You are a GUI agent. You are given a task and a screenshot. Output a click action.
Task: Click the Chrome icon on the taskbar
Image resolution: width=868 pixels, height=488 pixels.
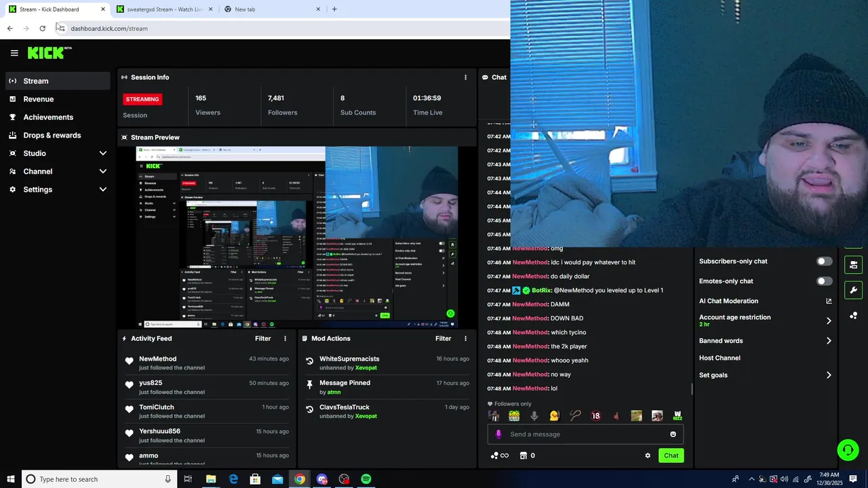click(300, 479)
